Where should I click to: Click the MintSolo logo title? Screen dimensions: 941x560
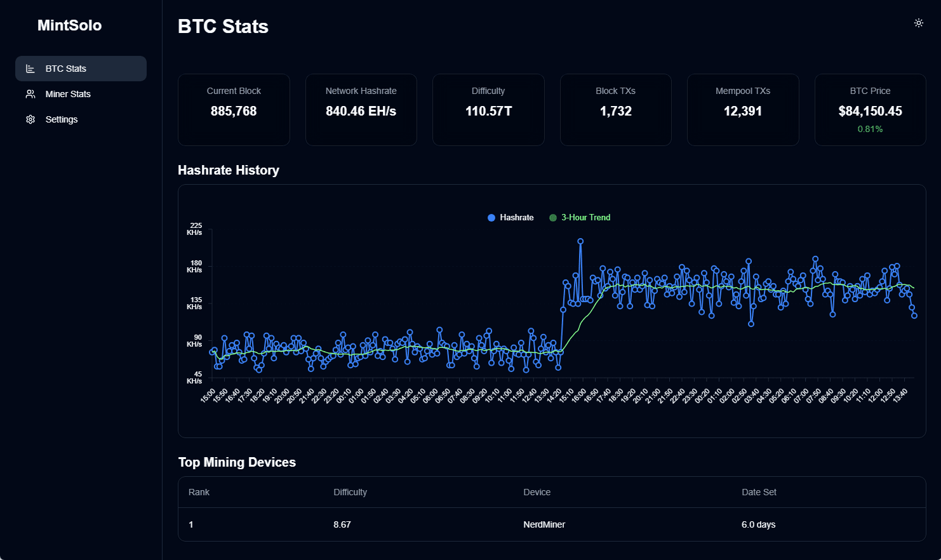point(69,25)
